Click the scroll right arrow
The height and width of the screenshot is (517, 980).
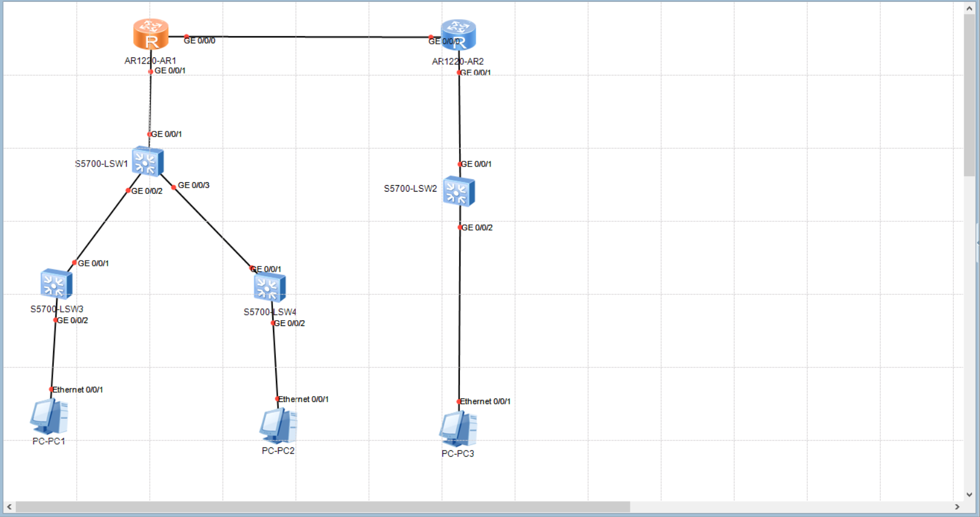coord(957,506)
